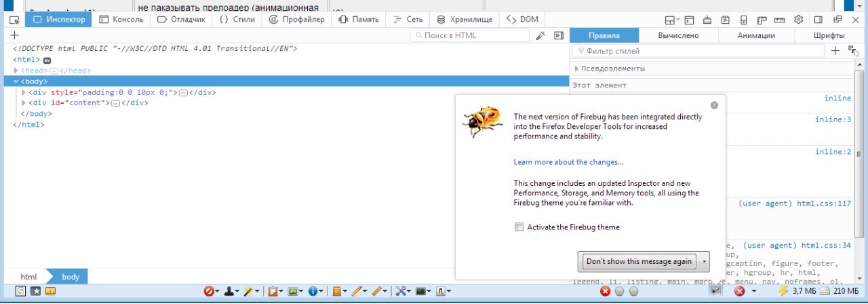Select the Анимации sidebar tab
Viewport: 868px width, 304px height.
tap(756, 36)
